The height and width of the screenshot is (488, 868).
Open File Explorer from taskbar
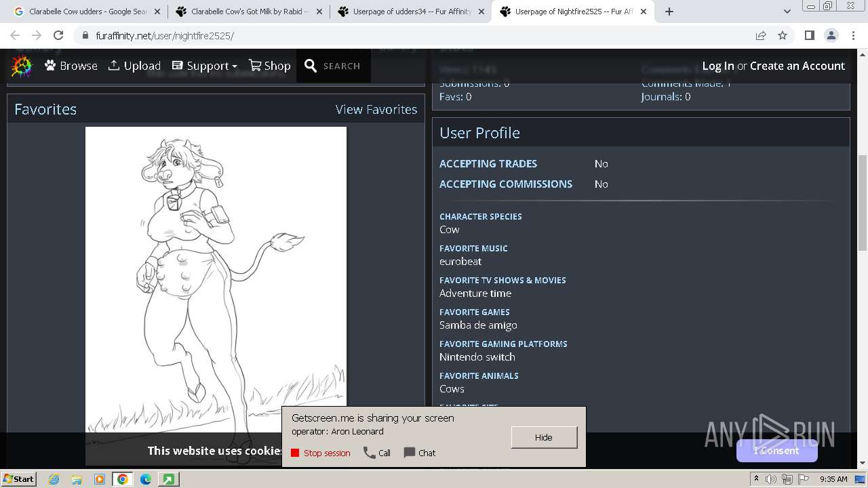tap(77, 479)
